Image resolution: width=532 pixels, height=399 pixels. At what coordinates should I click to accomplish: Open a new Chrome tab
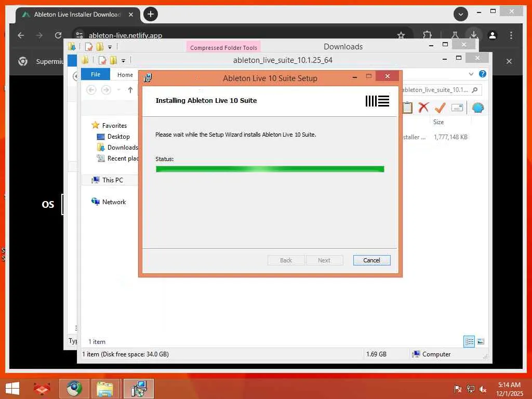coord(151,14)
